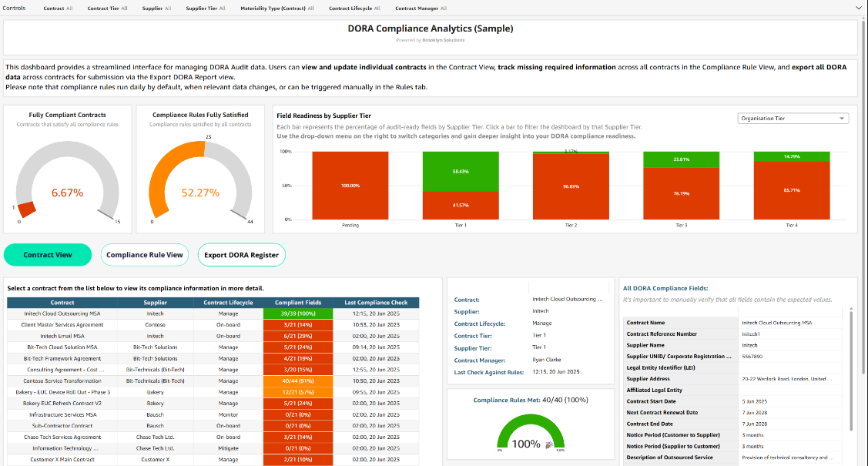Click the red 100.00% Pending bar
Image resolution: width=868 pixels, height=466 pixels.
350,186
